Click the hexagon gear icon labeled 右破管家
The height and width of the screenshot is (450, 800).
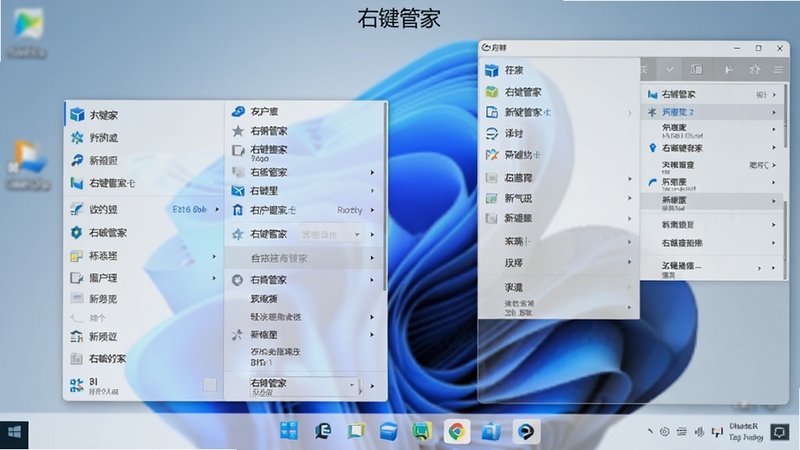pos(77,232)
